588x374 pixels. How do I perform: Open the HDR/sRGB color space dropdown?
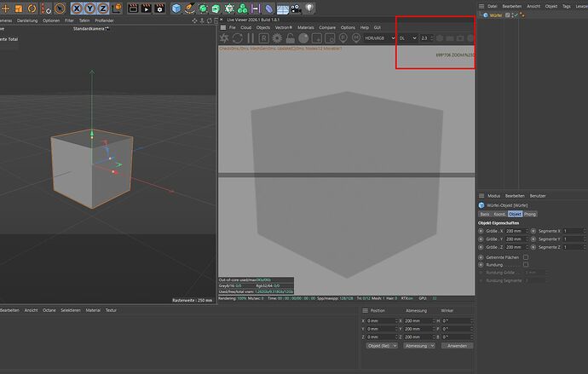pos(379,38)
